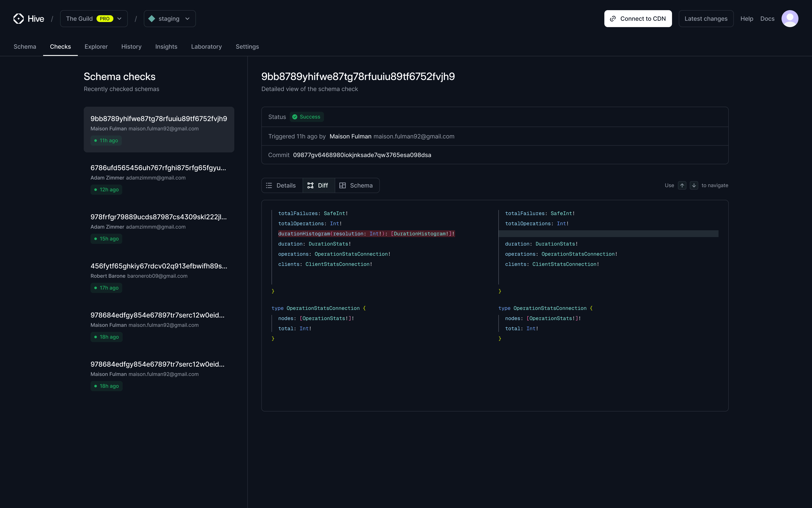Screen dimensions: 812x508
Task: Click adamzimmm@gmail.com under 12h ago check
Action: [156, 178]
